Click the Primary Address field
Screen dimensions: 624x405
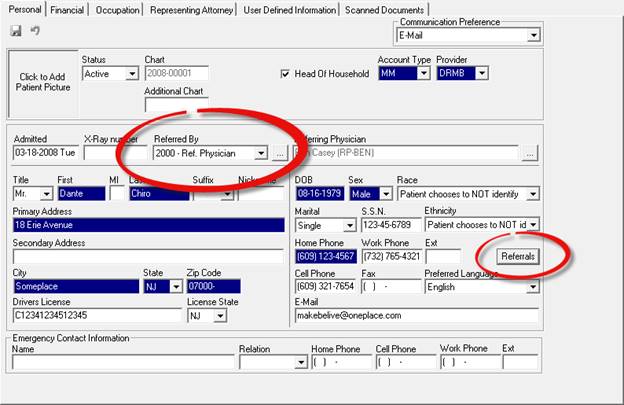(148, 225)
